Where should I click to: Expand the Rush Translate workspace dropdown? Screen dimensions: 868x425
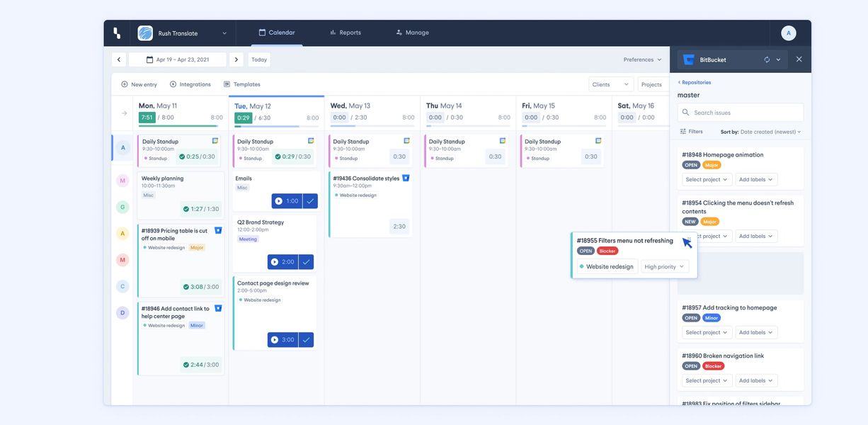[x=224, y=33]
